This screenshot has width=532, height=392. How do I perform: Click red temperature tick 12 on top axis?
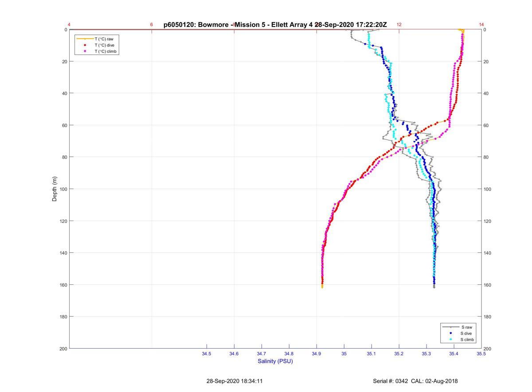pyautogui.click(x=399, y=25)
